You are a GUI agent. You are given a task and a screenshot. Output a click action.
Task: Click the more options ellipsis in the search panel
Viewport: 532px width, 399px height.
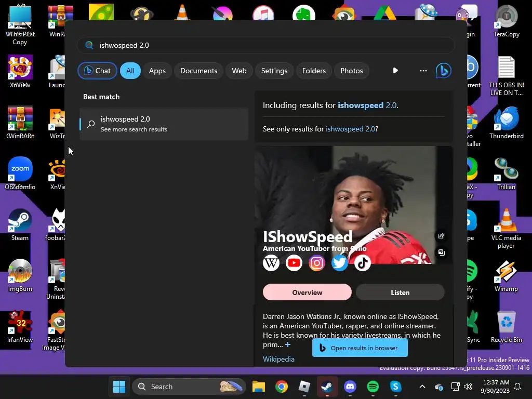tap(423, 71)
